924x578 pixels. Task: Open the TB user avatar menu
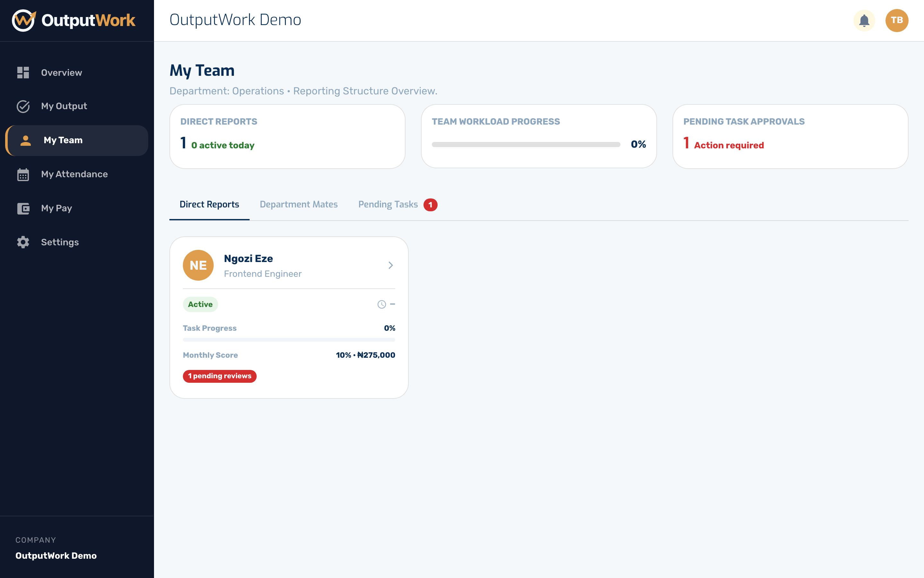click(896, 20)
